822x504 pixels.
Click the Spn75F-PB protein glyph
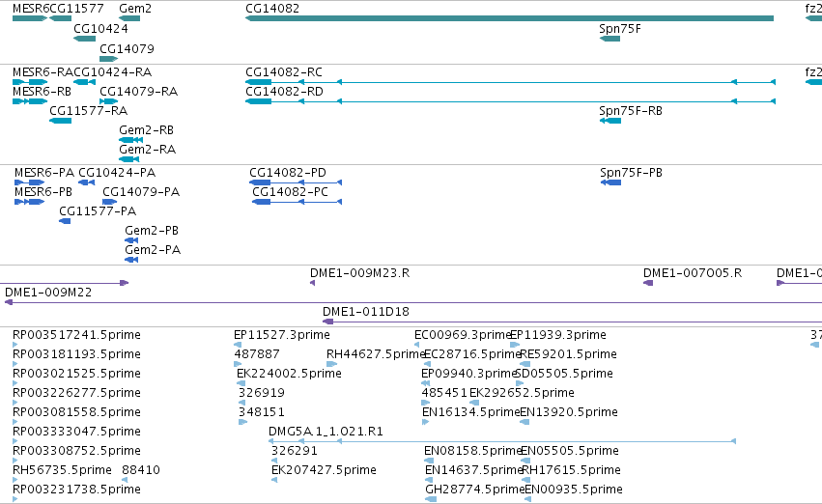pyautogui.click(x=610, y=182)
